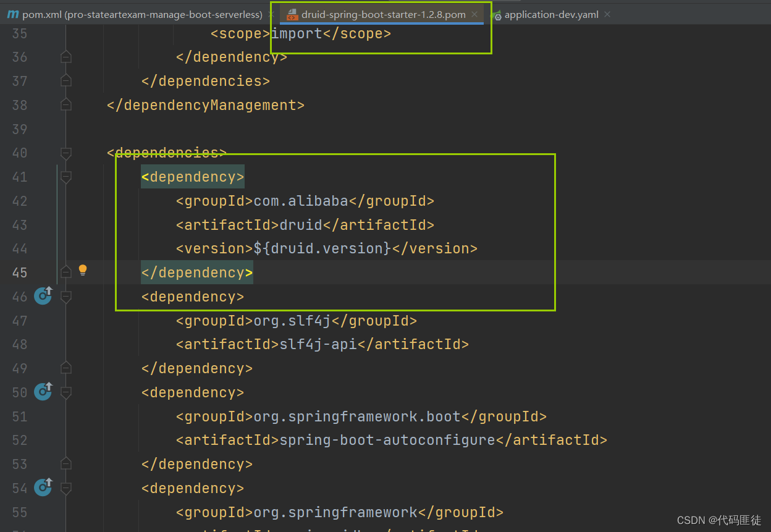This screenshot has width=771, height=532.
Task: Click the dependency navigation arrow at line 46
Action: [43, 296]
